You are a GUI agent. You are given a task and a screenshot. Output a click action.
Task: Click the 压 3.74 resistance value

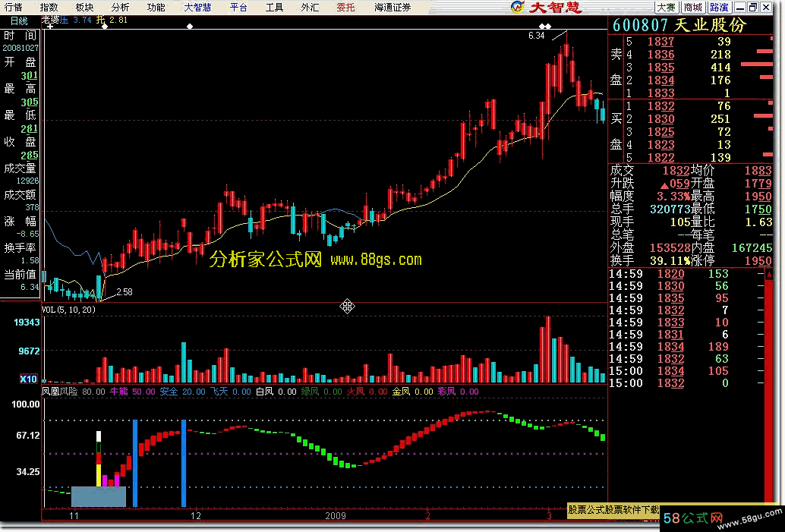[76, 20]
